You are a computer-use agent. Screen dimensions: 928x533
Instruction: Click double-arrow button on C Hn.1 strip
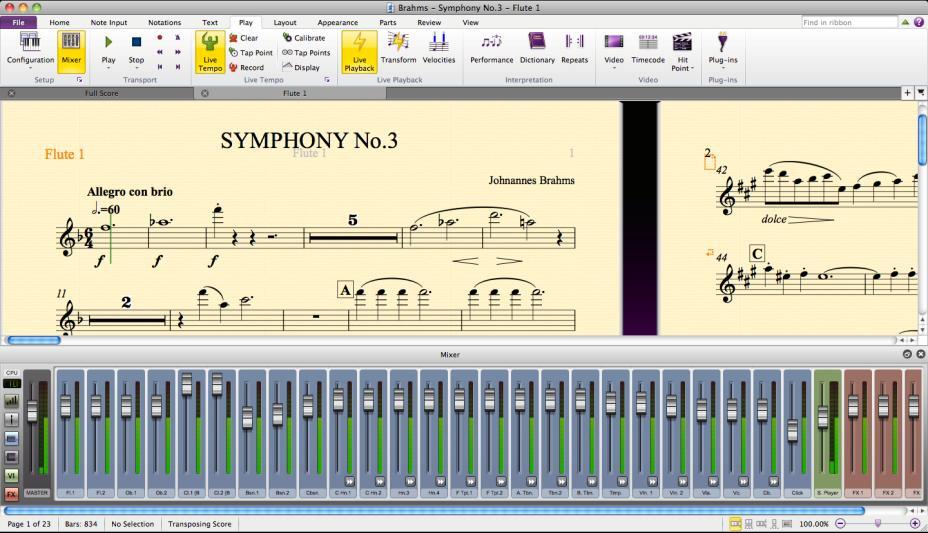tap(349, 482)
